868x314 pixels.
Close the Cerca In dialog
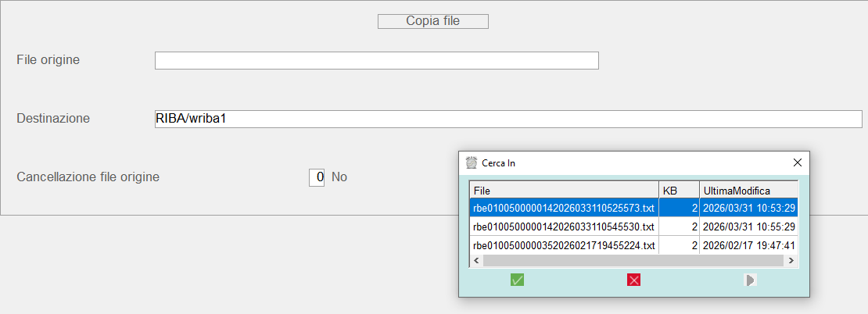click(797, 162)
